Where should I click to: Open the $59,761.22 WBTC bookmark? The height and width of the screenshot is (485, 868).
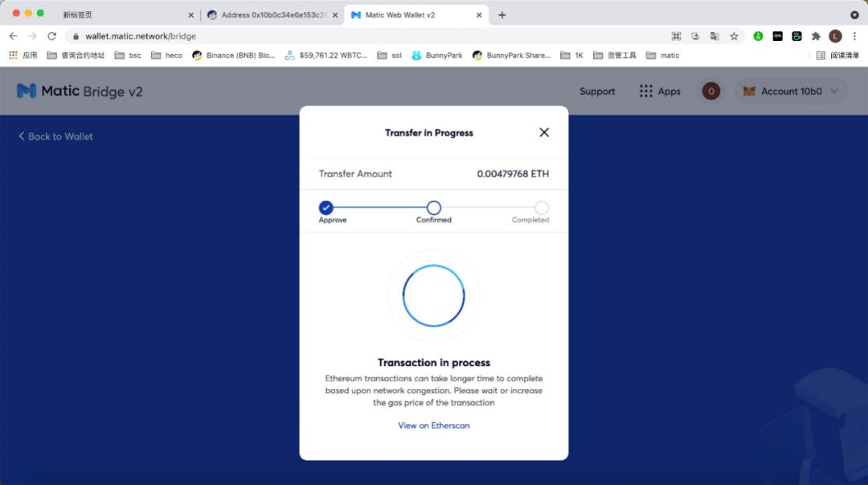coord(326,55)
